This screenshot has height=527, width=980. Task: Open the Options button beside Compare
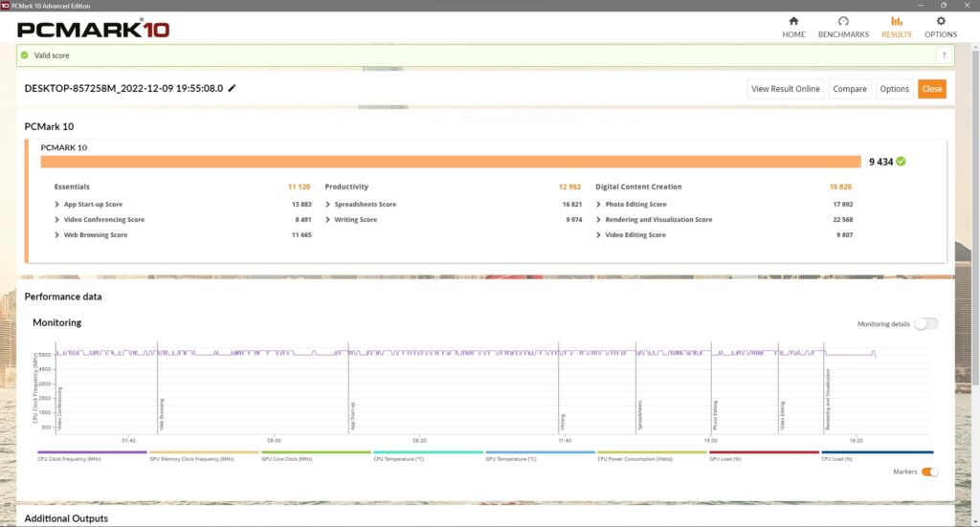point(894,89)
